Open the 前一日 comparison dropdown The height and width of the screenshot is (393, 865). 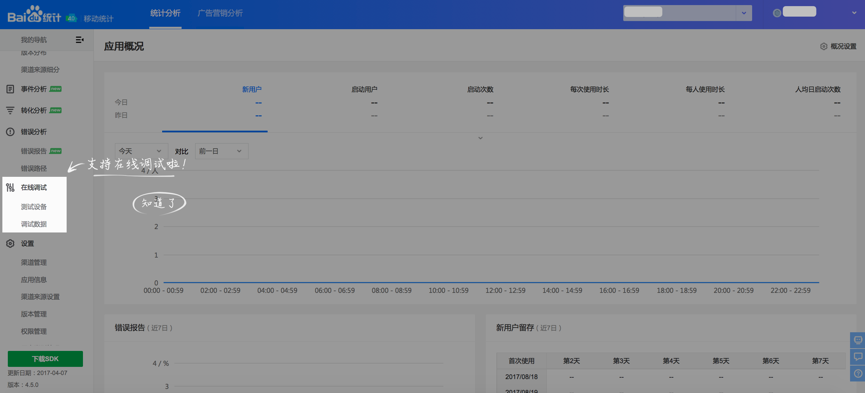(x=222, y=151)
